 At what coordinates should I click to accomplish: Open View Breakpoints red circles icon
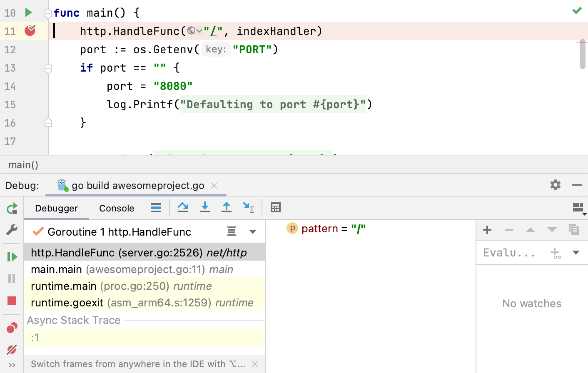point(12,328)
